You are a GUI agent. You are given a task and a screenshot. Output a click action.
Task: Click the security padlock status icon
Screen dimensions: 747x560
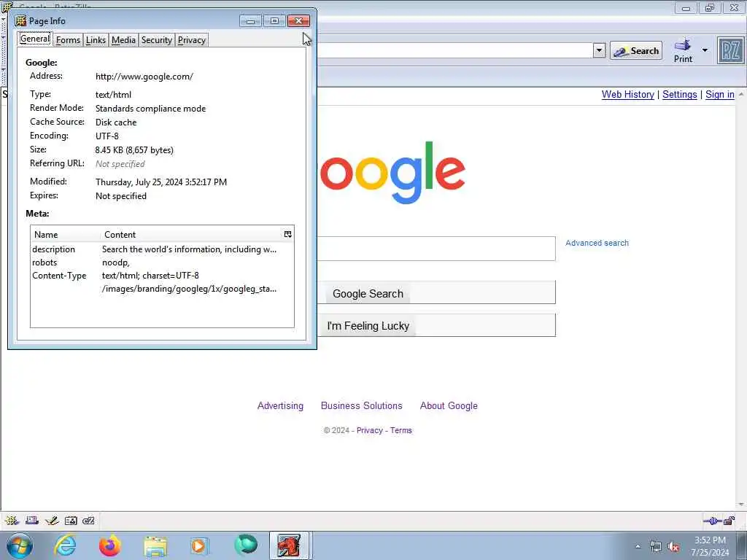(729, 521)
